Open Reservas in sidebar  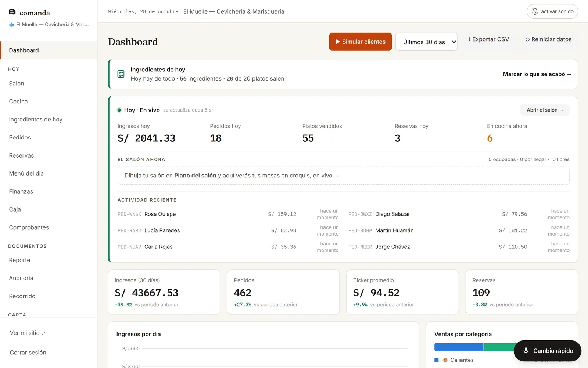[x=49, y=156]
